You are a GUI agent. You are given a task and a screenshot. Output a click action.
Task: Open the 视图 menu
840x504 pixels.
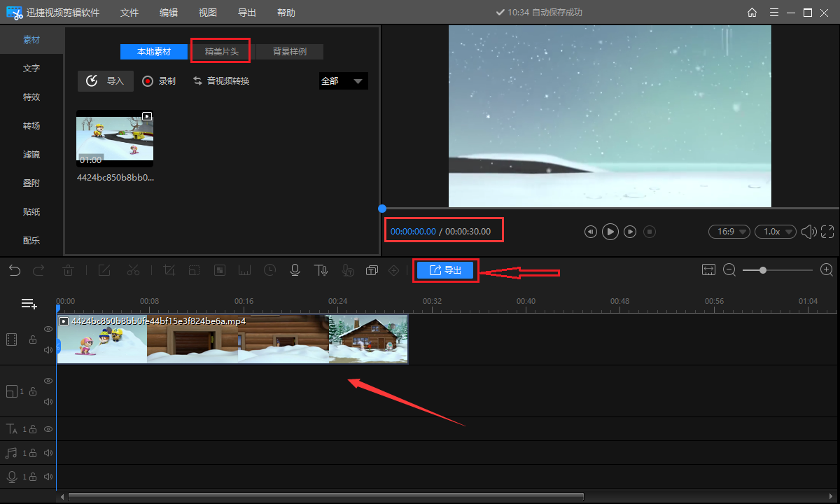(x=208, y=13)
